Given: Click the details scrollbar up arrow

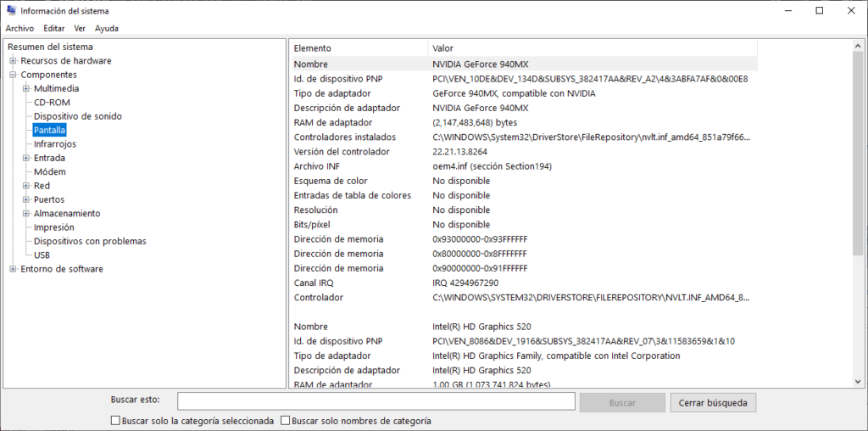Looking at the screenshot, I should [858, 47].
